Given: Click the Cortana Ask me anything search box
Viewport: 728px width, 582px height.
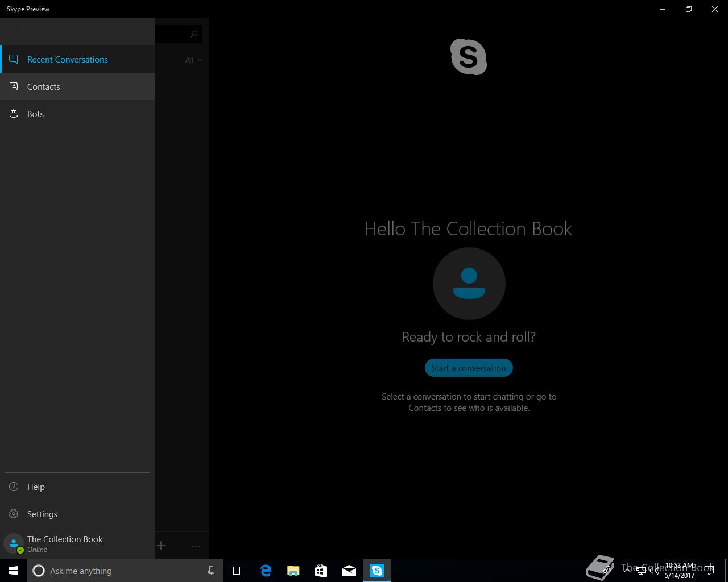Looking at the screenshot, I should (125, 571).
